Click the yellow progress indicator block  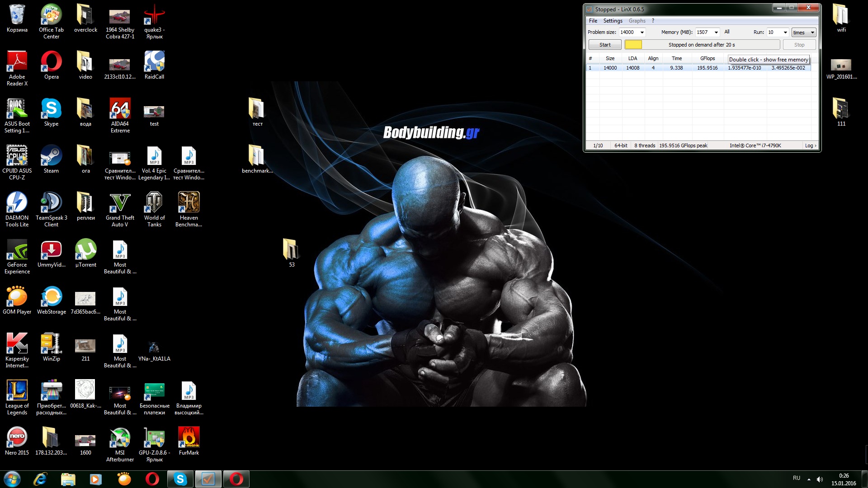[633, 45]
